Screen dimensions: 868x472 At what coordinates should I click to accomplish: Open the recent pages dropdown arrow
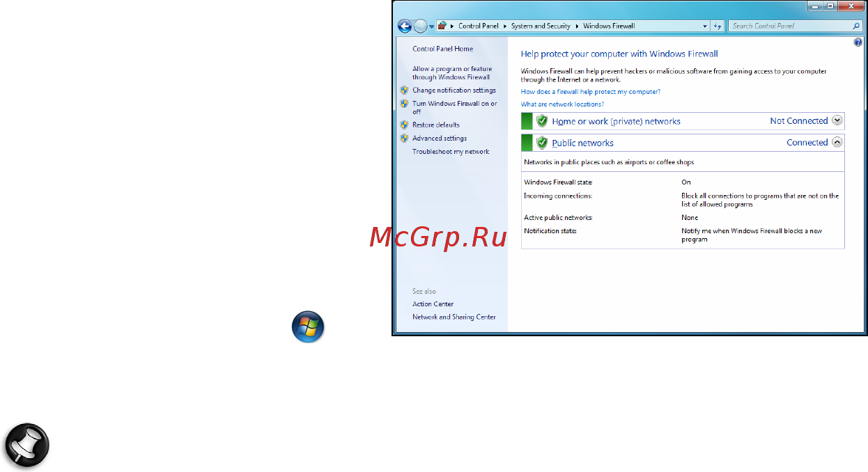(x=432, y=26)
